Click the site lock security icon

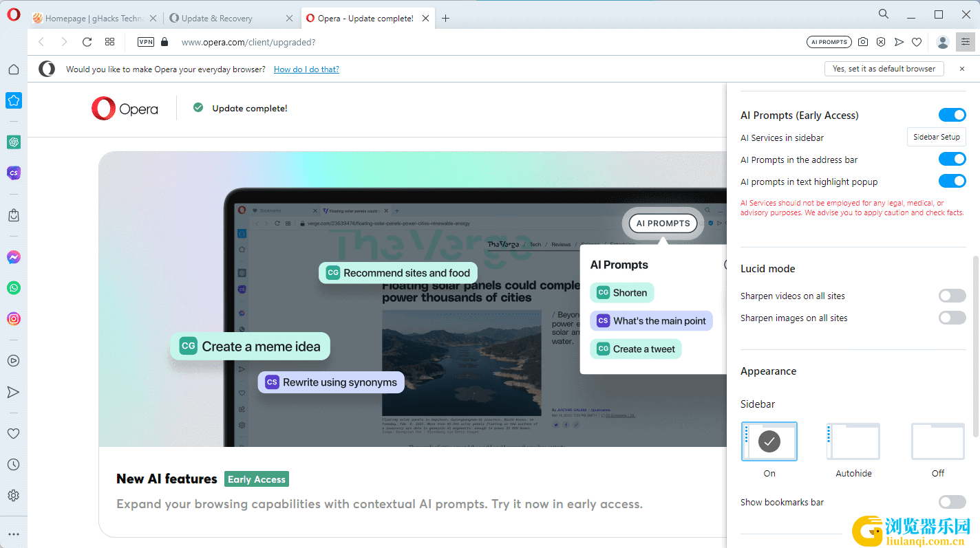pos(164,42)
